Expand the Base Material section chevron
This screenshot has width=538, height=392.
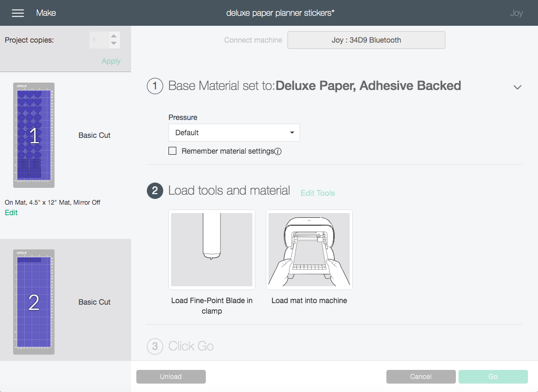[x=517, y=87]
